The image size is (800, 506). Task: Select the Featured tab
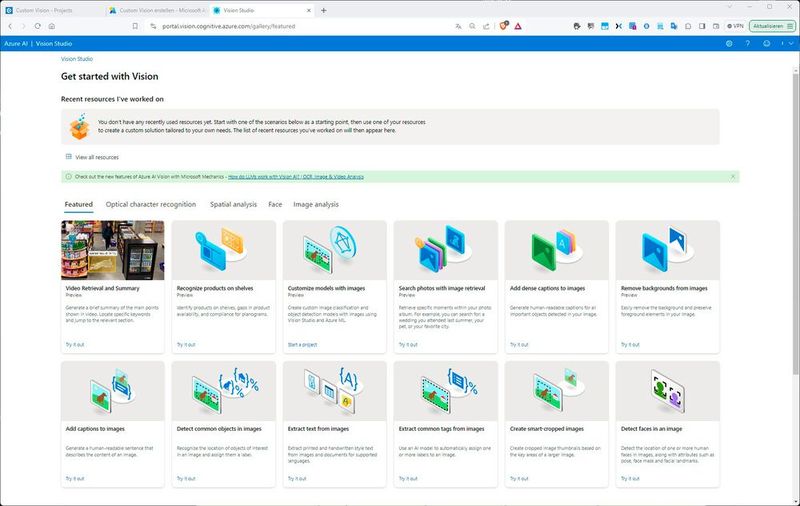pyautogui.click(x=79, y=205)
